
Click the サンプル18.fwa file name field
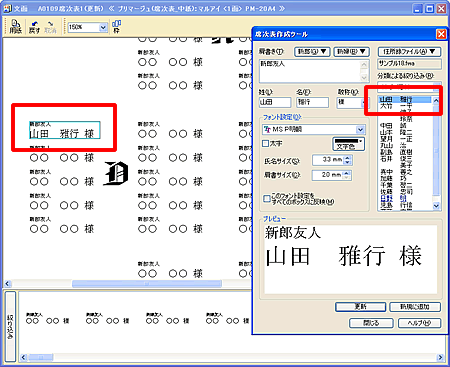(409, 64)
